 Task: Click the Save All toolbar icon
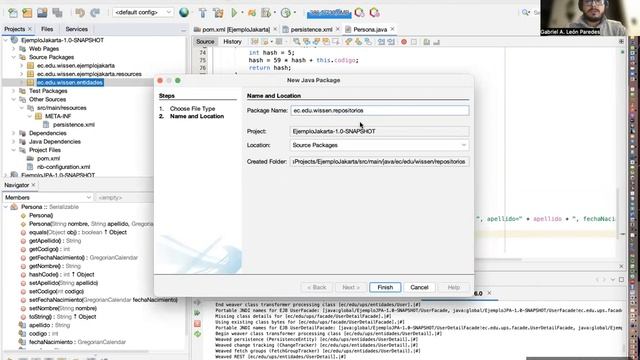(57, 13)
